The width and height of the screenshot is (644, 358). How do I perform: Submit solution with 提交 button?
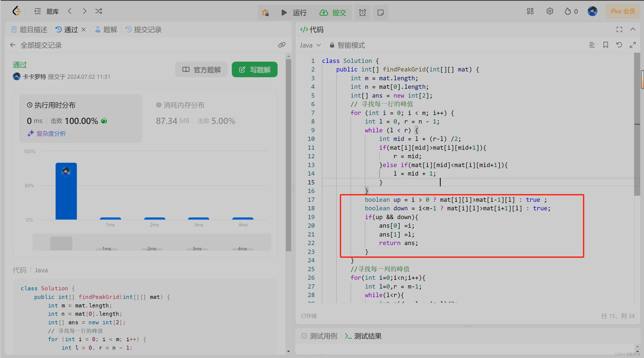pyautogui.click(x=333, y=12)
